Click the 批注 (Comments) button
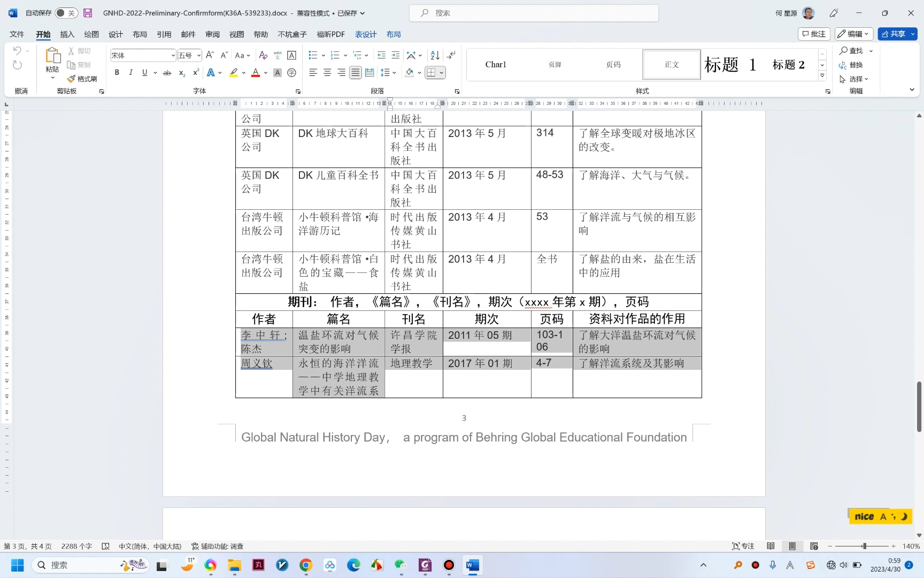 coord(814,34)
